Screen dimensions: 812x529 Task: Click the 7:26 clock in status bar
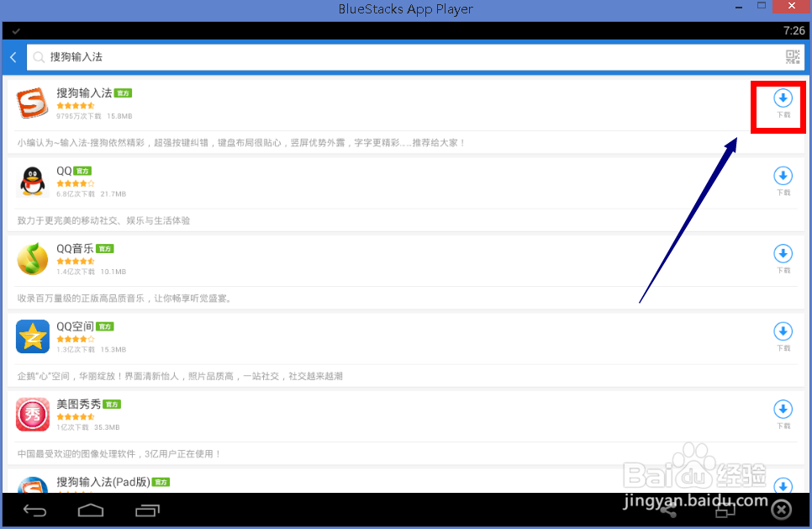794,30
